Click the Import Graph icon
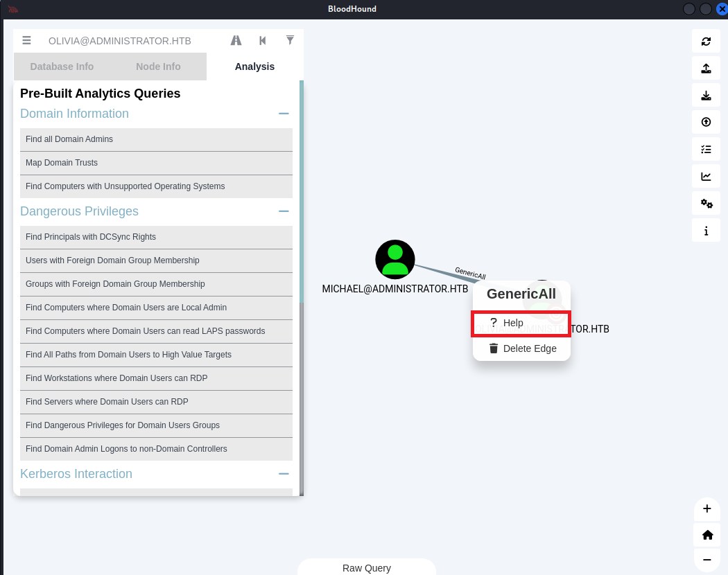Viewport: 728px width, 575px height. [x=706, y=95]
